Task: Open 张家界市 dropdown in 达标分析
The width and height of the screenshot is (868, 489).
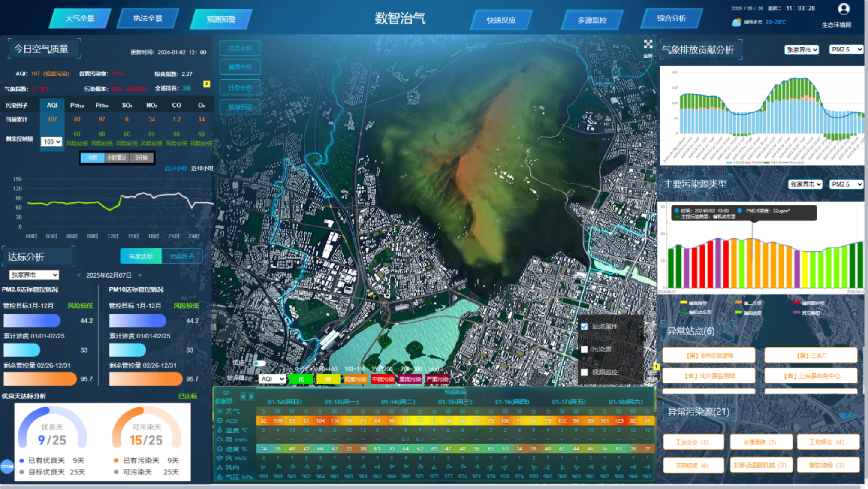Action: coord(34,275)
